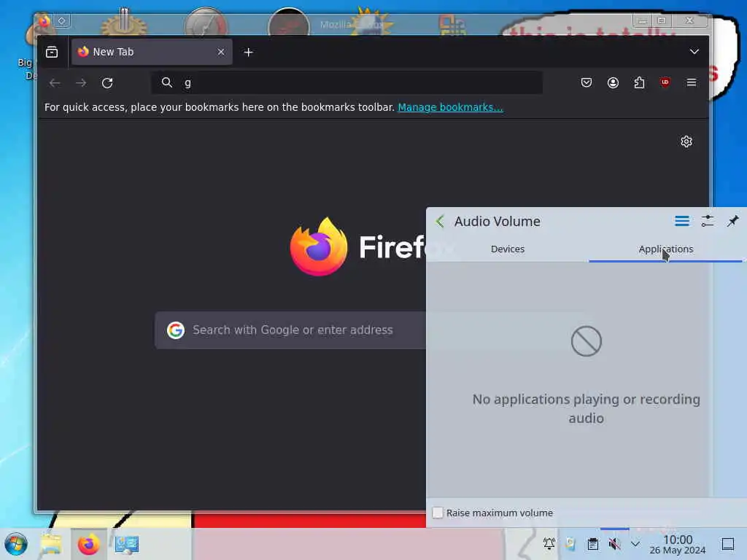Go back in Audio Volume panel

tap(440, 222)
